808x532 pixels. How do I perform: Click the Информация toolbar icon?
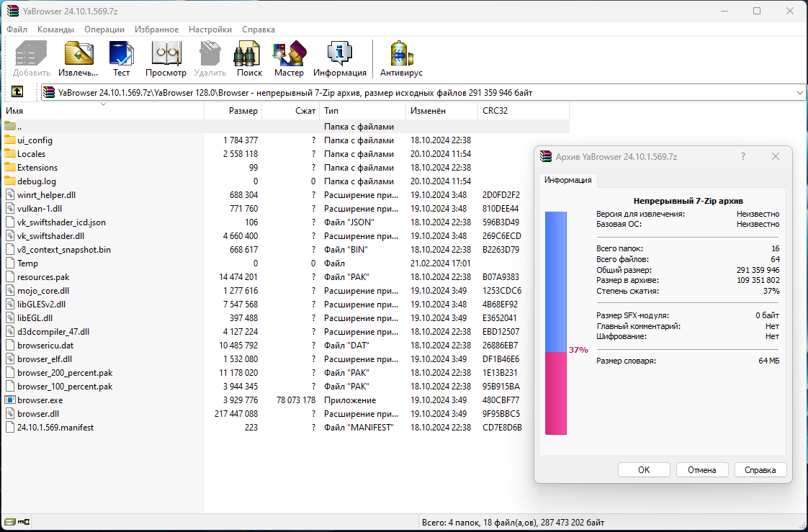click(x=339, y=58)
